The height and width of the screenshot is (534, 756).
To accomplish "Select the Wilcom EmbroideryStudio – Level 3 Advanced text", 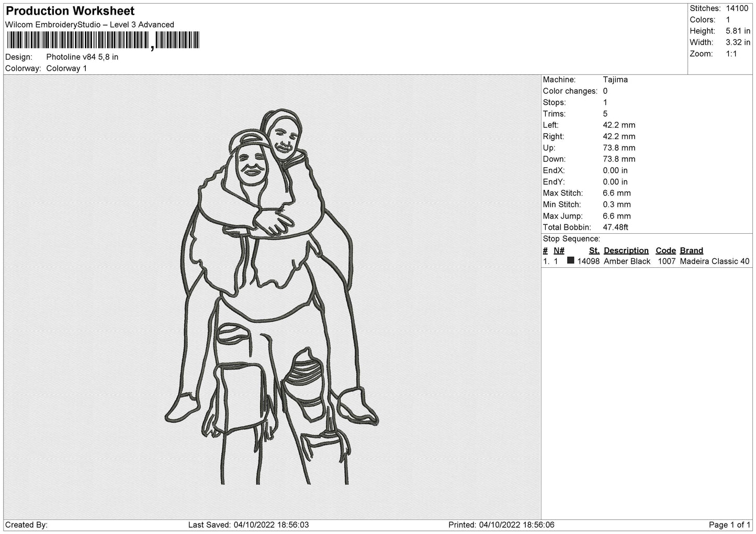I will click(89, 25).
